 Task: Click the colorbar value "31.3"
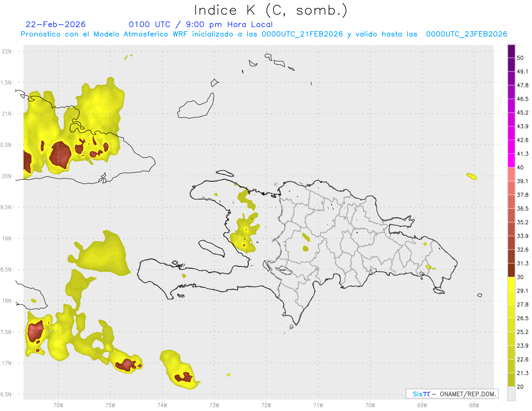[x=523, y=264]
